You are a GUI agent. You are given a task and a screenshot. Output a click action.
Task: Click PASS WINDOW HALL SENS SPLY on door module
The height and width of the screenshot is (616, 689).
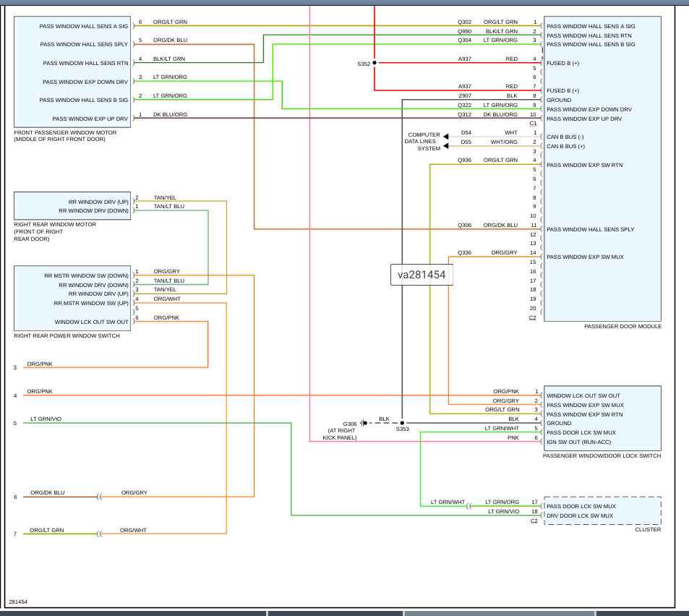point(590,230)
